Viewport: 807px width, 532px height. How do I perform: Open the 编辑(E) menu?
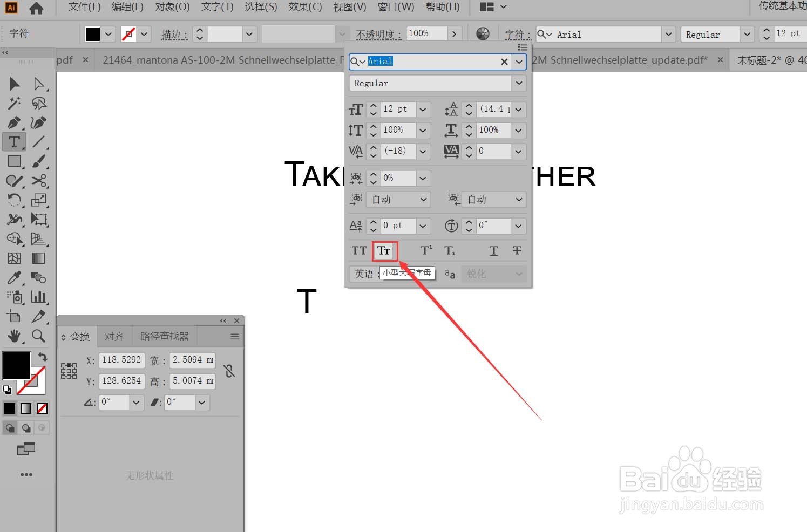[127, 7]
